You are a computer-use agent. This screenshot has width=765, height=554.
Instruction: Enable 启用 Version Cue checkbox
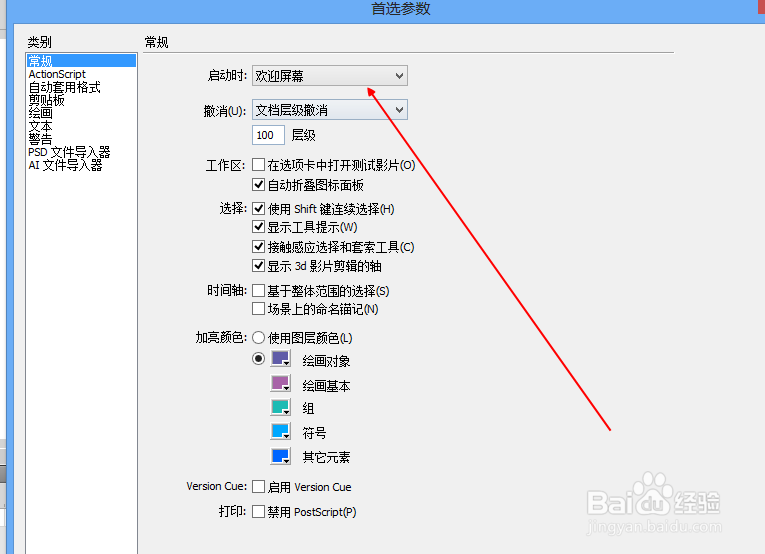259,486
